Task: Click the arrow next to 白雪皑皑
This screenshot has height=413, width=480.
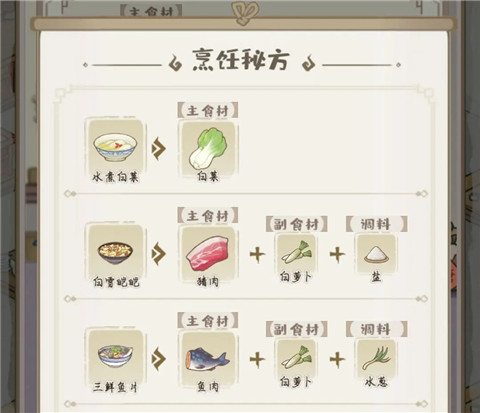Action: click(159, 253)
